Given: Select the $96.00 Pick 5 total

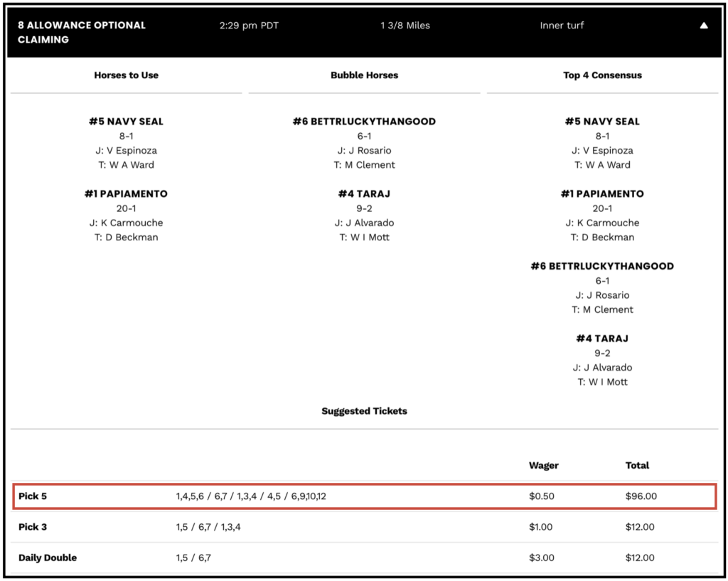Looking at the screenshot, I should pos(641,496).
